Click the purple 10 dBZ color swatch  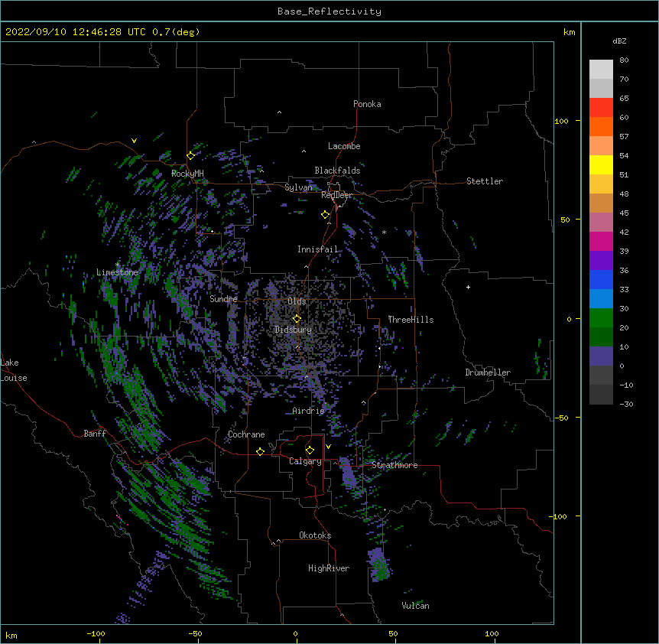[601, 356]
